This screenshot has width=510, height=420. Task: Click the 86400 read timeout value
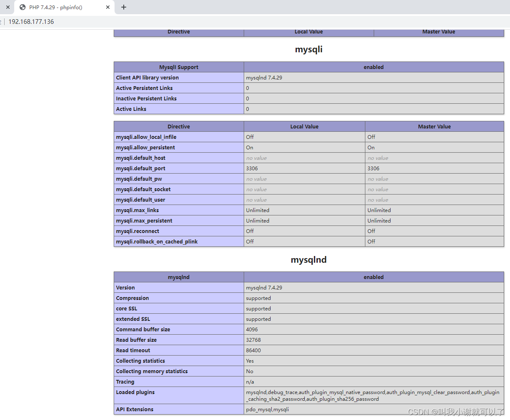[253, 351]
